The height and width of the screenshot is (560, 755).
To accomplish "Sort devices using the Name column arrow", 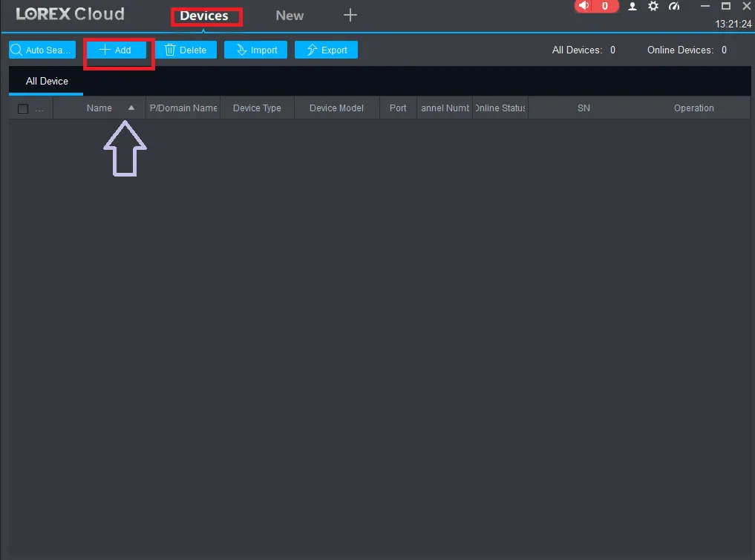I will click(131, 108).
